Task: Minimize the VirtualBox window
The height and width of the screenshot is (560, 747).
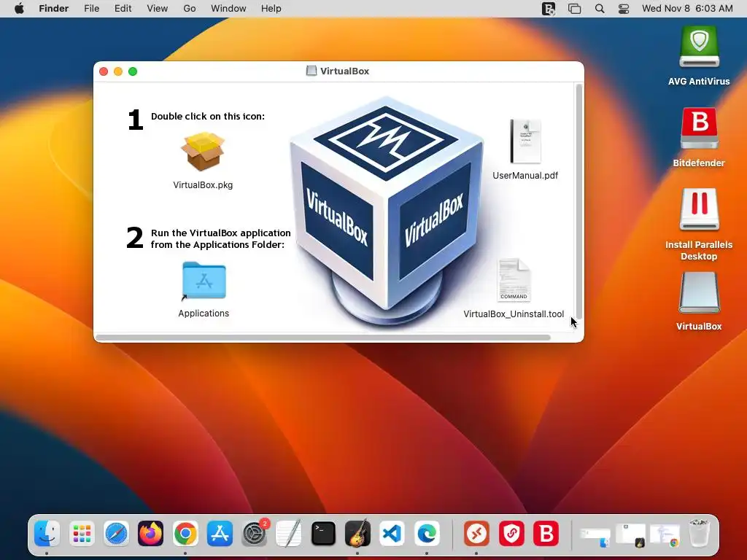Action: pyautogui.click(x=118, y=71)
